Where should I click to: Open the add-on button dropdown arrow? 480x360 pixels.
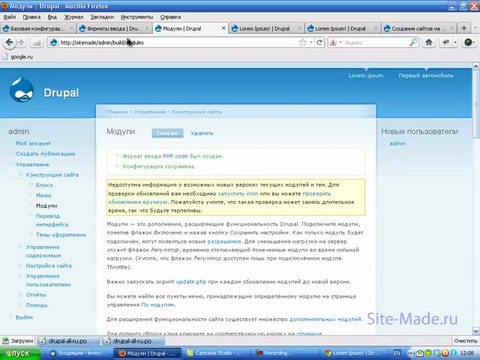455,42
